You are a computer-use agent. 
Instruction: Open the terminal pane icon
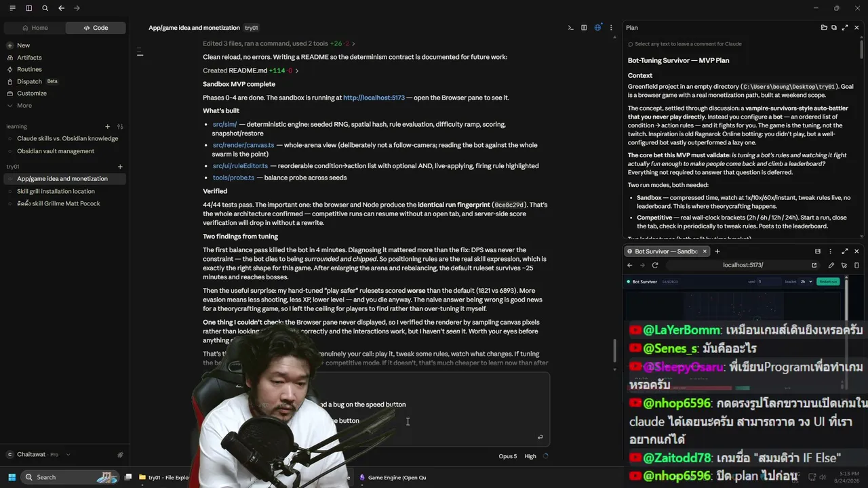(571, 28)
